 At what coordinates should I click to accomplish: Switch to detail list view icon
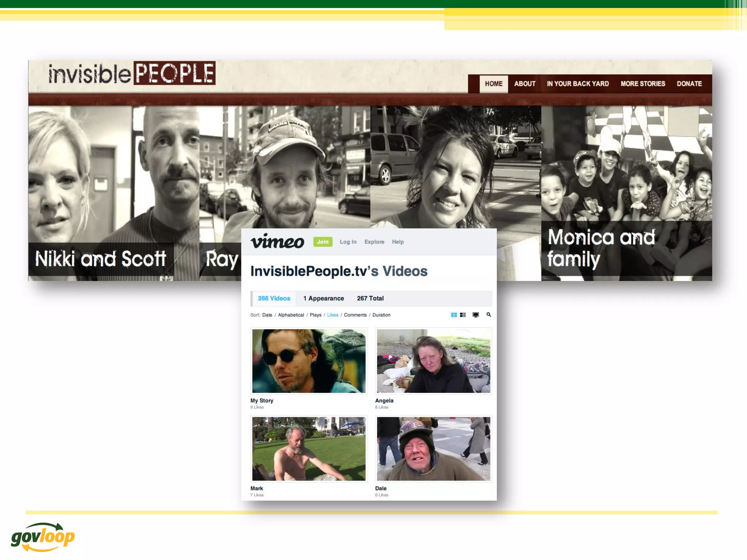click(x=463, y=315)
